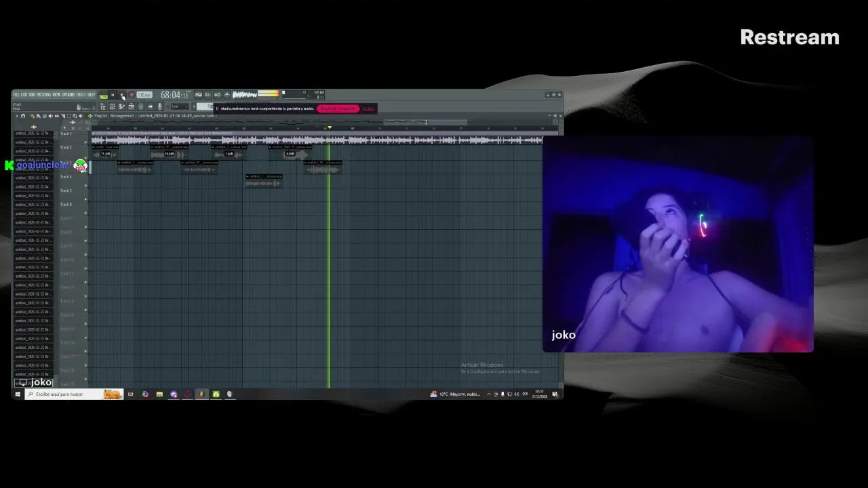Click the Dejar de compartir button

(x=338, y=108)
